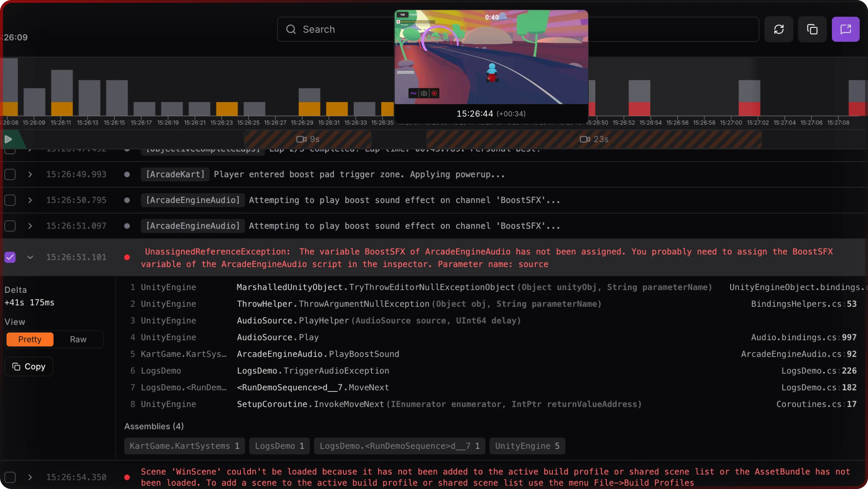The width and height of the screenshot is (868, 489).
Task: Click the purple wave icon in the video preview
Action: click(413, 93)
